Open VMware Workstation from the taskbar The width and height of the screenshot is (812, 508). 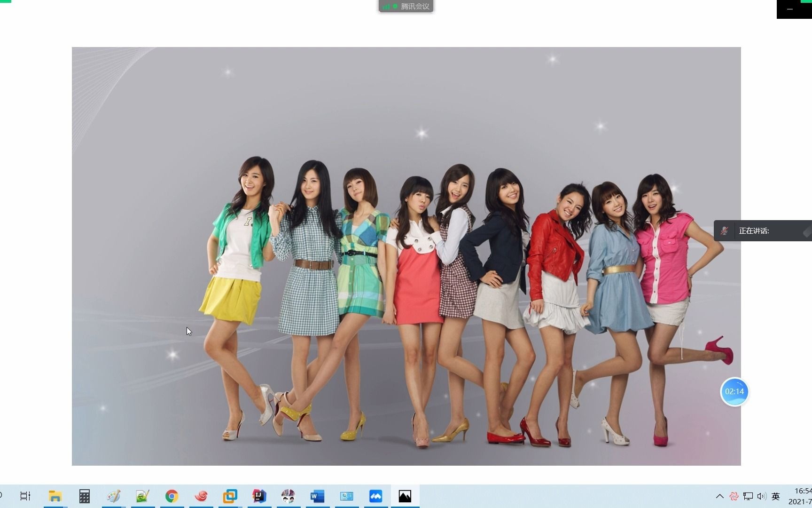pos(230,496)
